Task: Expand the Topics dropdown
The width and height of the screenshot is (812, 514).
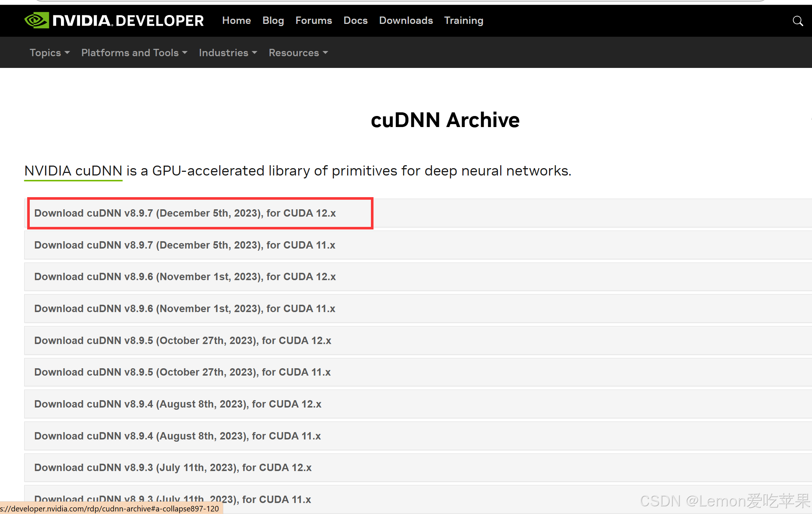Action: (x=50, y=53)
